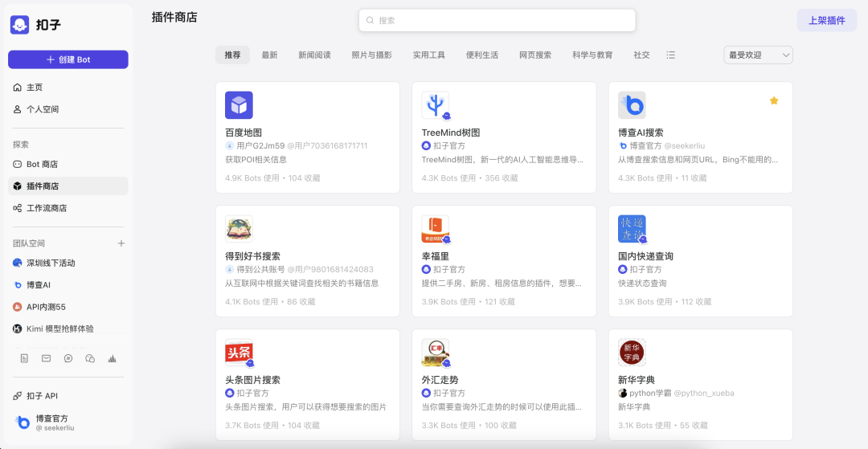Open the envelope mail icon in sidebar
Viewport: 868px width, 449px height.
point(47,358)
